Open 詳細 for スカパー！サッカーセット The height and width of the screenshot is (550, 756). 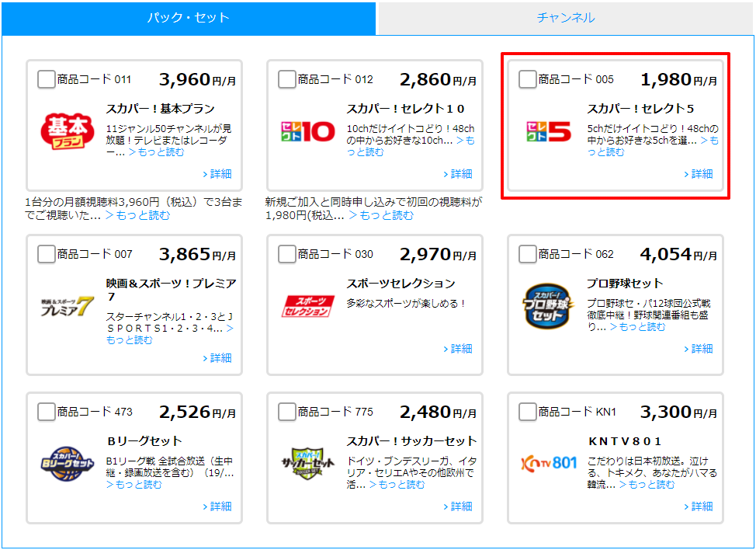point(458,506)
